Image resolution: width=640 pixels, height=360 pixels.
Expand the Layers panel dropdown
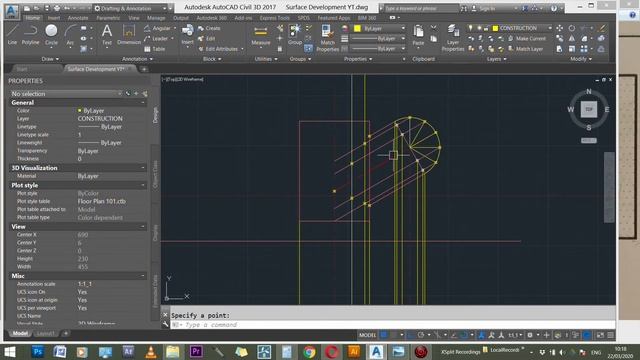tap(496, 59)
